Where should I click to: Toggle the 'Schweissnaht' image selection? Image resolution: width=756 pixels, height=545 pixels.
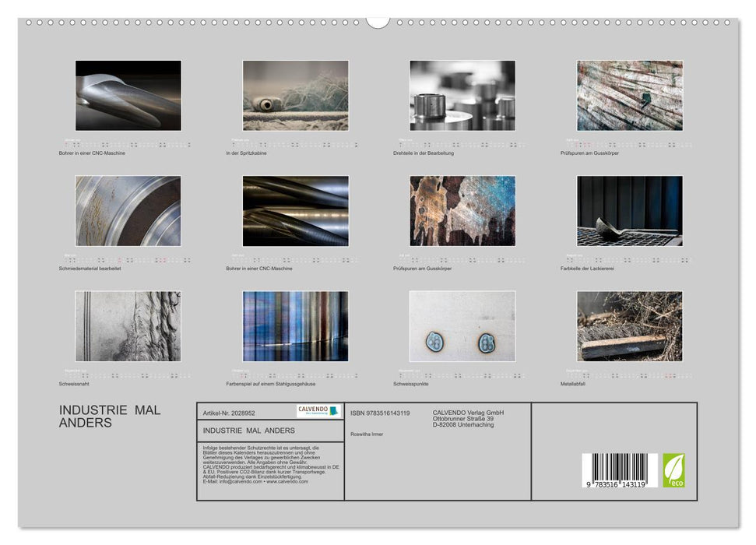point(128,325)
